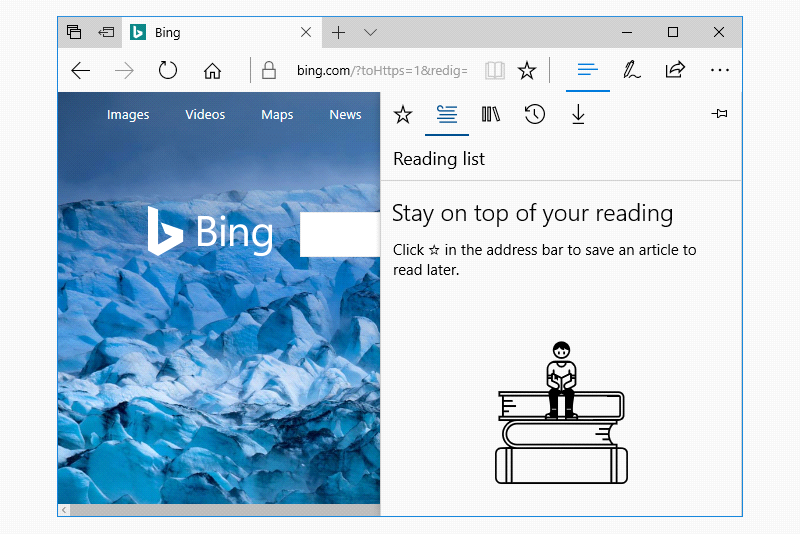Click the 'Reading list' title text
This screenshot has height=534, width=800.
[439, 159]
